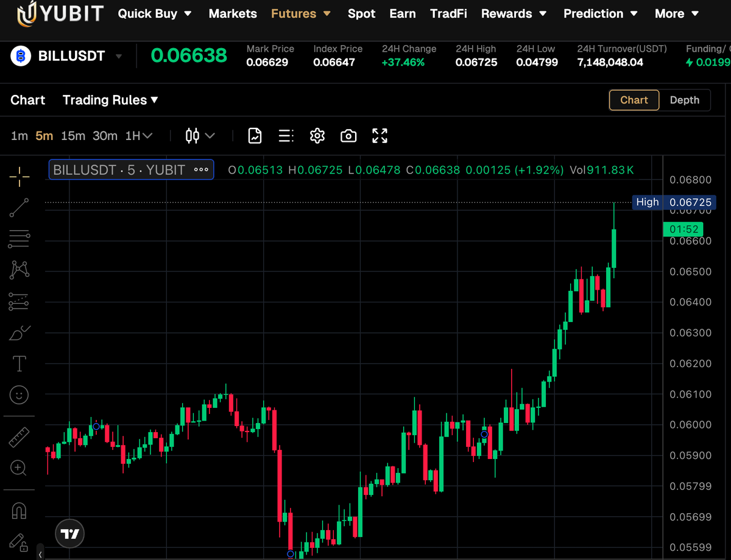Click the TradingView logo on chart
The width and height of the screenshot is (731, 560).
tap(70, 534)
